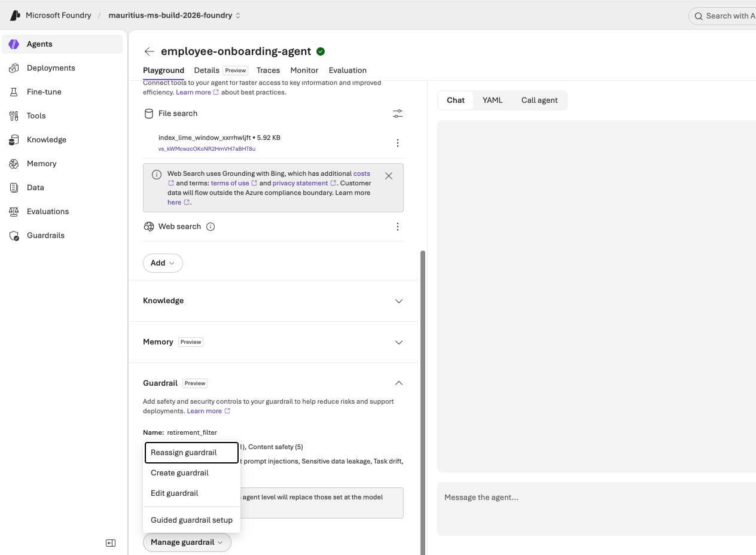Open File search settings sliders icon
The height and width of the screenshot is (555, 756).
pos(398,114)
